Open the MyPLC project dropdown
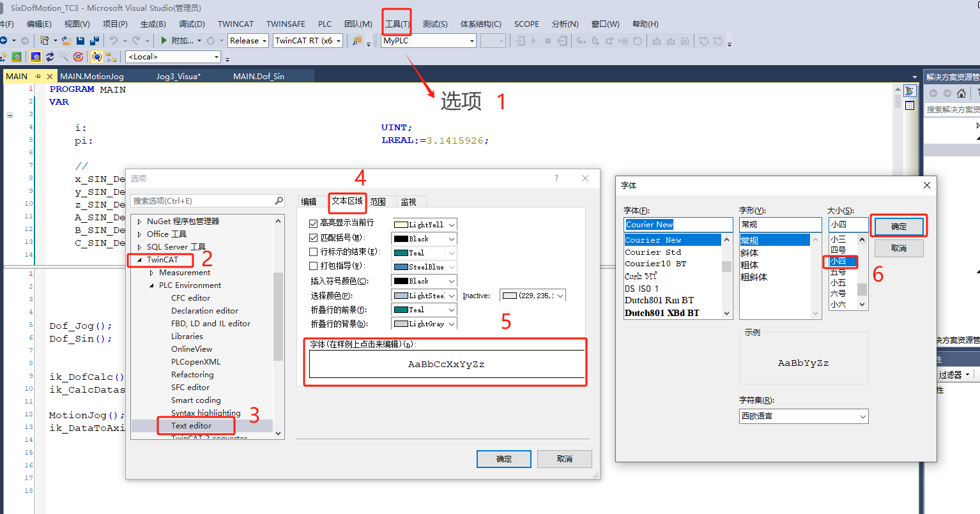The image size is (980, 514). tap(429, 40)
